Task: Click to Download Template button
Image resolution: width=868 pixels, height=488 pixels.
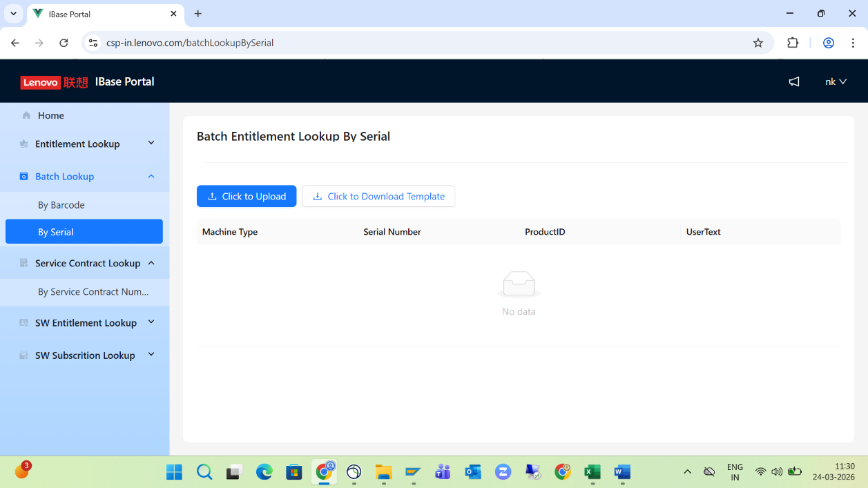Action: [378, 196]
